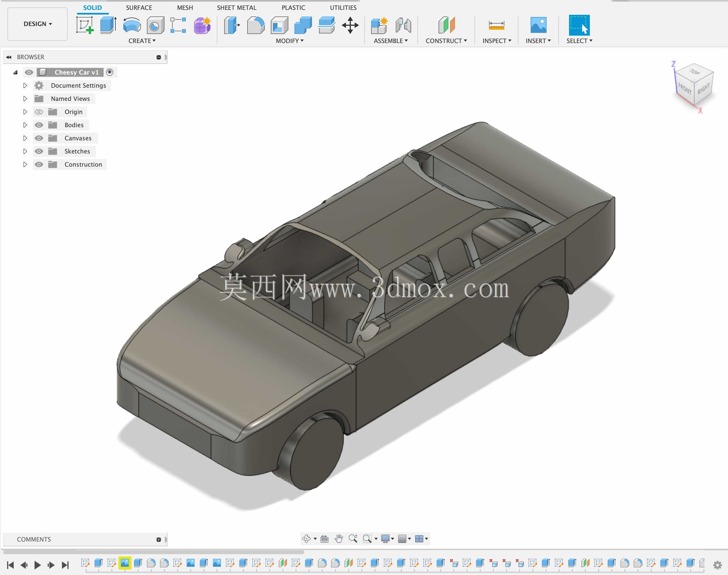Pick the Revolve tool
This screenshot has height=575, width=728.
[x=132, y=25]
